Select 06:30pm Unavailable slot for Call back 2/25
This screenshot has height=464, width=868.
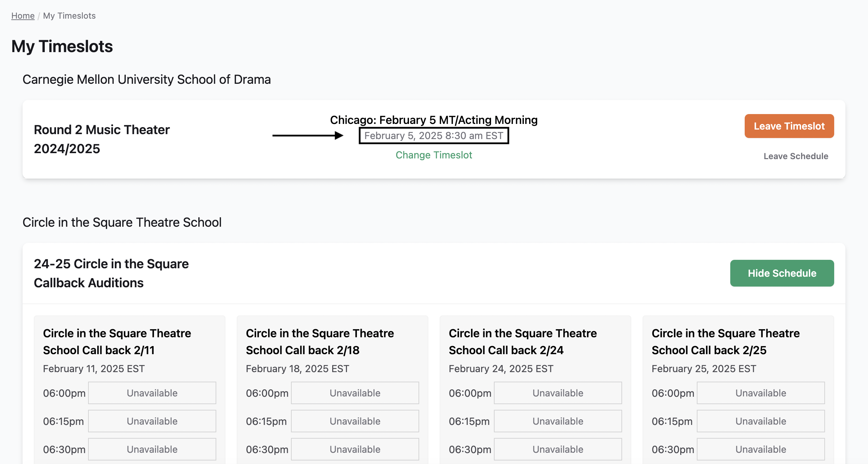pyautogui.click(x=761, y=449)
